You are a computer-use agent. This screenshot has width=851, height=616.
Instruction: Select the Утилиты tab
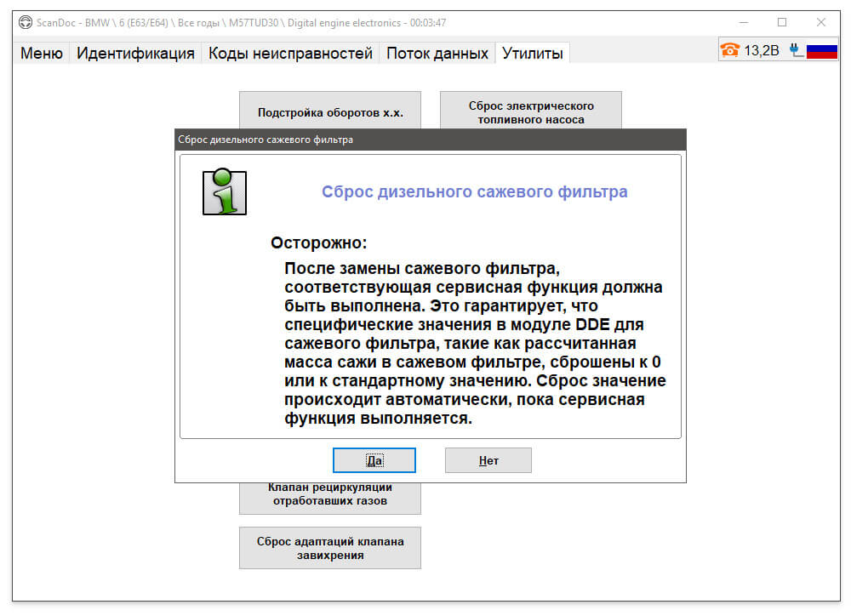[x=533, y=54]
